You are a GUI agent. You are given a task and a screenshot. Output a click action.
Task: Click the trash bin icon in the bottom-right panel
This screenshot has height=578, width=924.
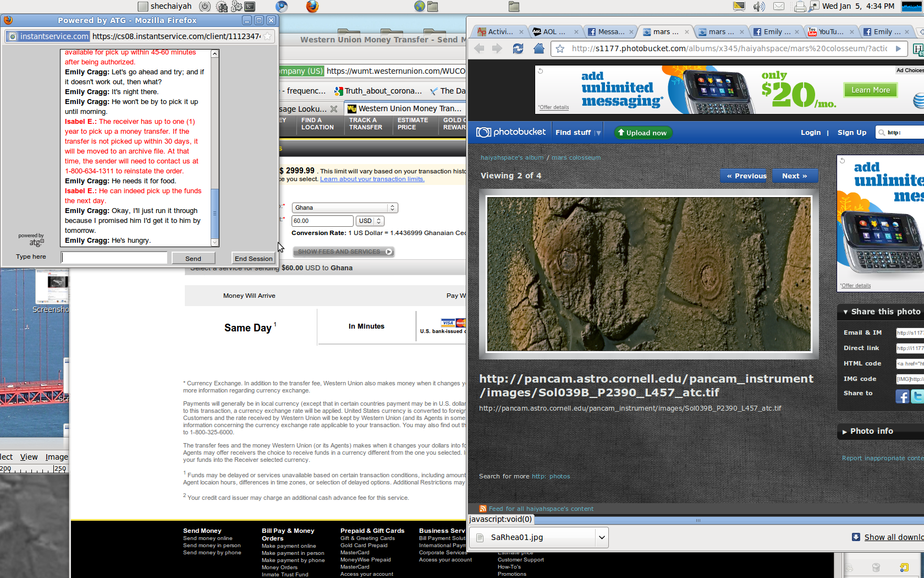click(876, 567)
